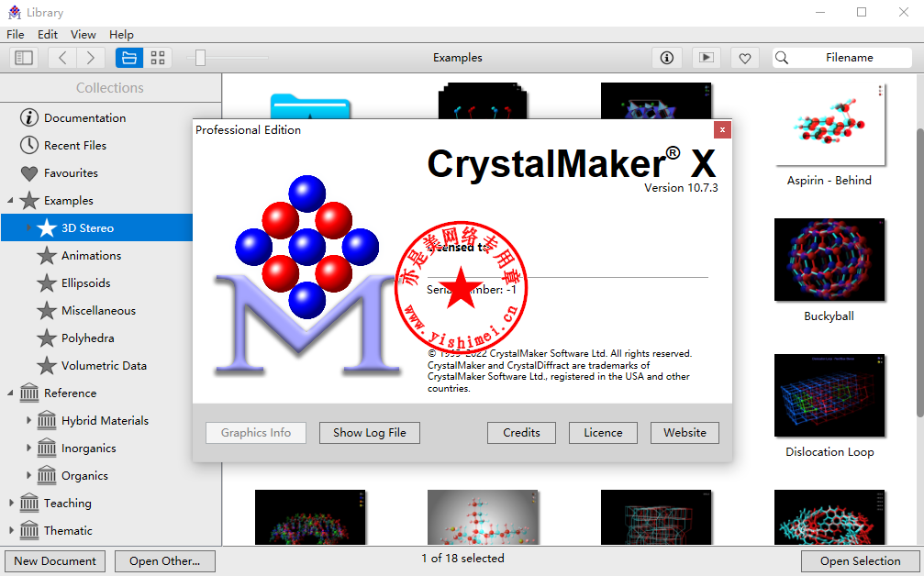
Task: Select the Polyhedra collection
Action: (88, 338)
